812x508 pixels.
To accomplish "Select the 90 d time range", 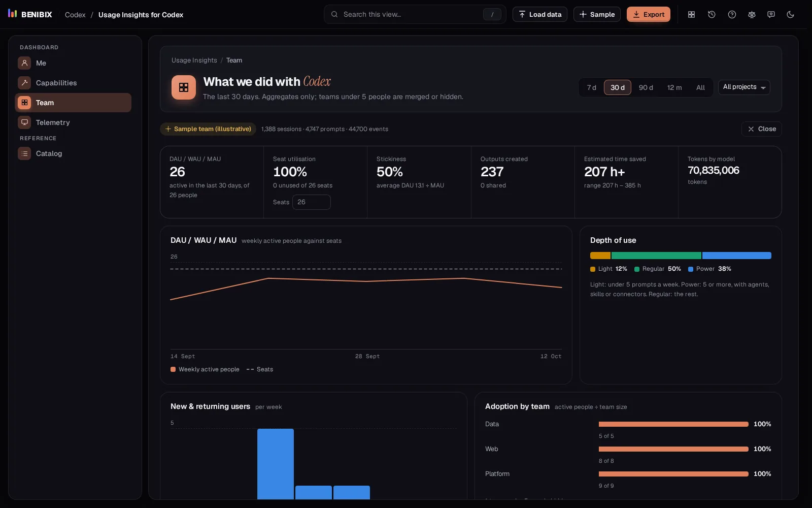I will [646, 87].
